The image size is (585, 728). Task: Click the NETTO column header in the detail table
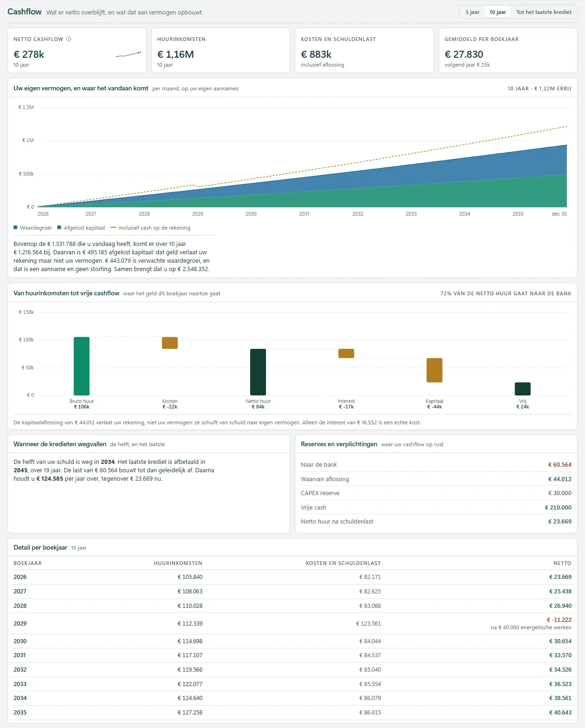coord(562,563)
